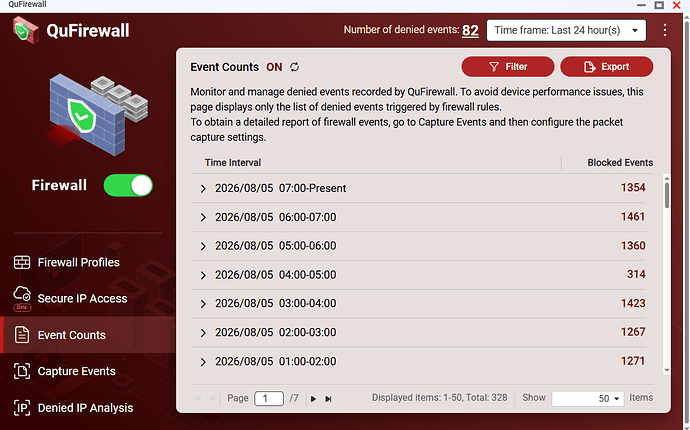Image resolution: width=690 pixels, height=430 pixels.
Task: Toggle the Firewall on/off switch
Action: [x=128, y=185]
